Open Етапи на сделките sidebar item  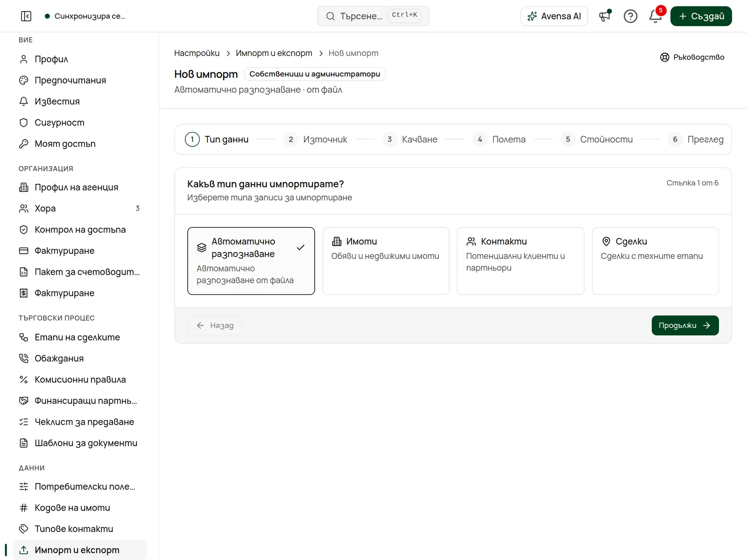tap(79, 337)
